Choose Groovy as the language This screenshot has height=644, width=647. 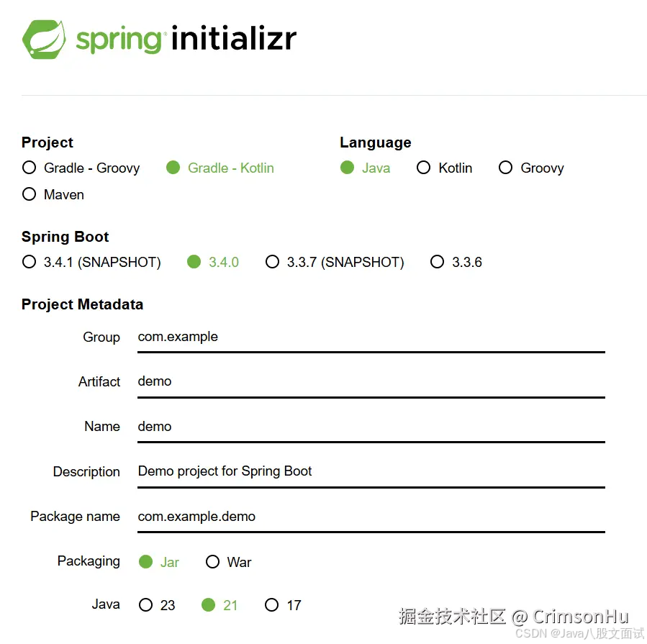pos(506,168)
